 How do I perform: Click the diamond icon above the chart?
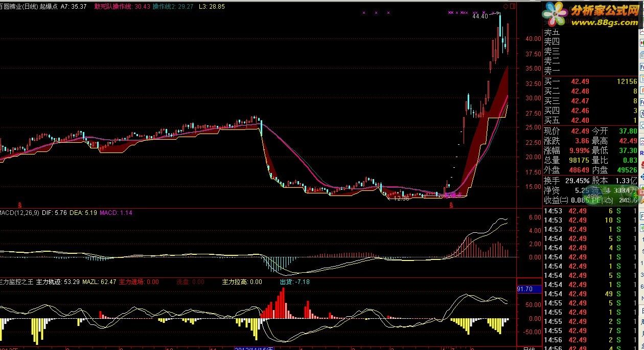point(506,6)
